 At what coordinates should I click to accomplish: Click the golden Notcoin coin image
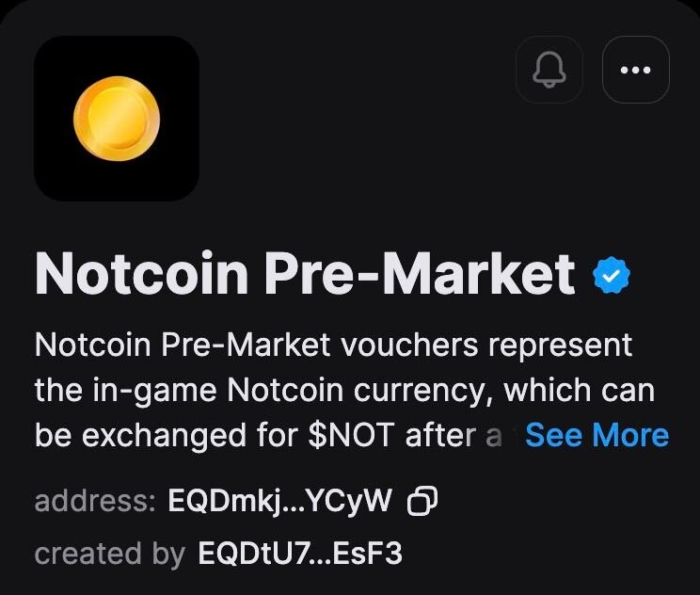coord(117,119)
